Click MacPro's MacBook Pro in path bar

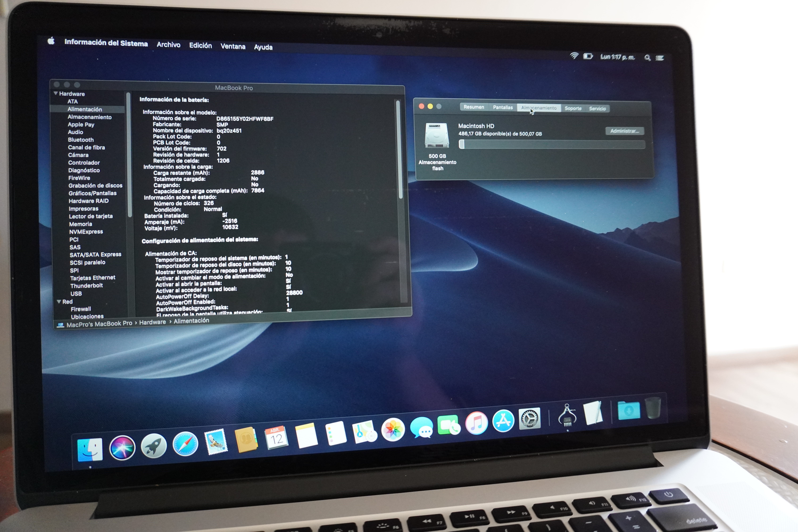point(99,324)
